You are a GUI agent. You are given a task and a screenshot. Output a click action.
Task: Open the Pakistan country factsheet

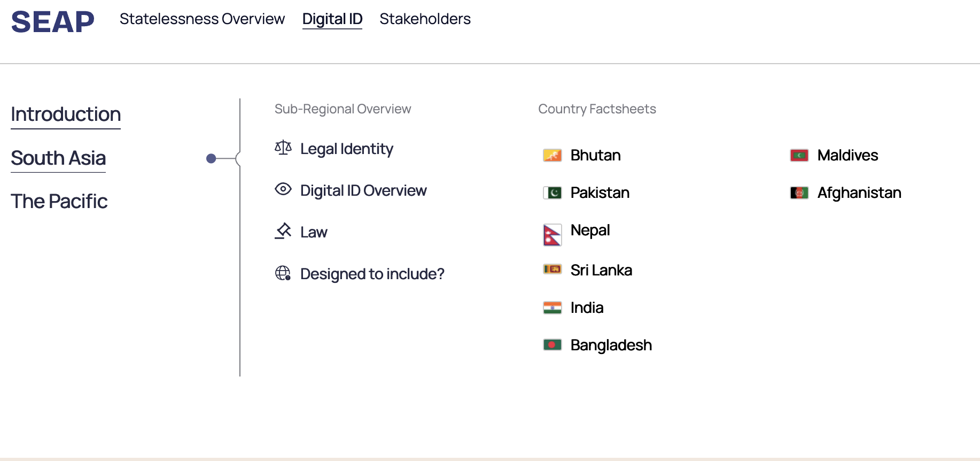click(600, 193)
